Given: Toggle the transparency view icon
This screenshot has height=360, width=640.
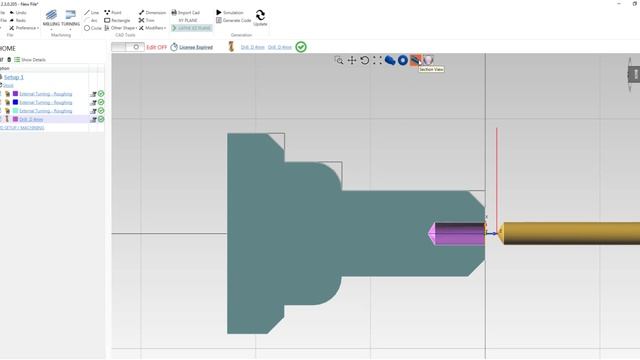Looking at the screenshot, I should (x=428, y=60).
